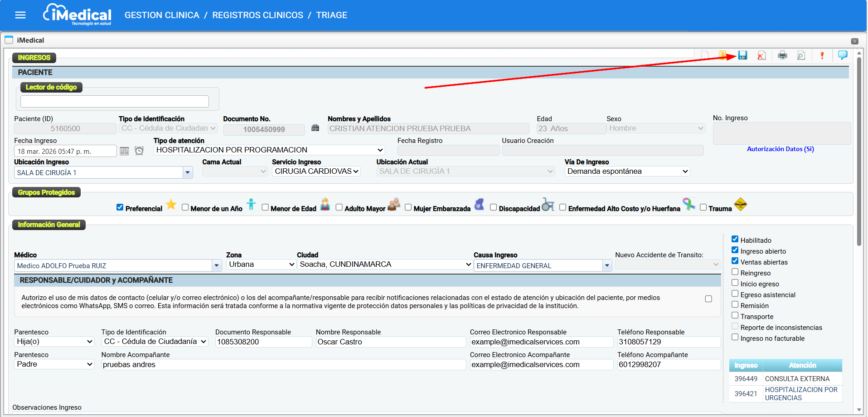Click the Save (floppy disk) icon

(742, 55)
